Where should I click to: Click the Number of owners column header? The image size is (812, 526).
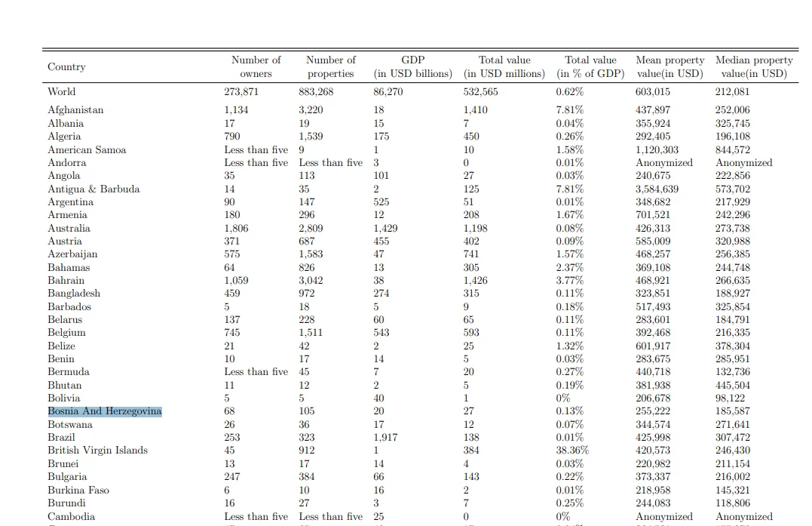tap(256, 66)
